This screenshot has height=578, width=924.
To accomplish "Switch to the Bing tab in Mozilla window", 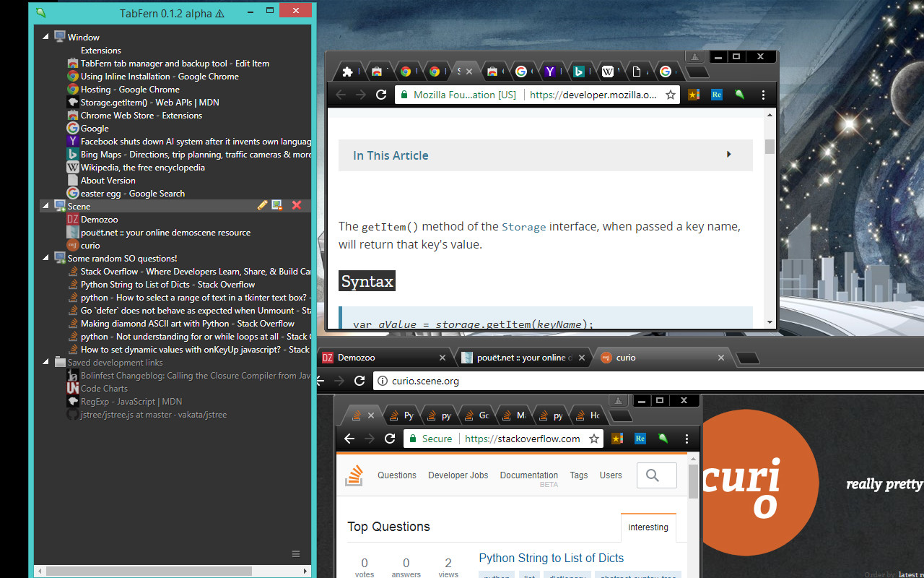I will (x=578, y=72).
